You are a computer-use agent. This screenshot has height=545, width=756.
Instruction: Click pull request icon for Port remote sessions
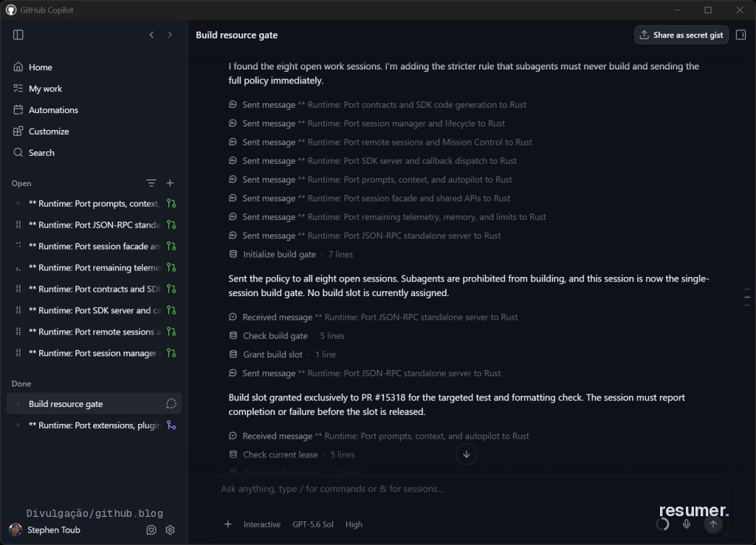(171, 332)
